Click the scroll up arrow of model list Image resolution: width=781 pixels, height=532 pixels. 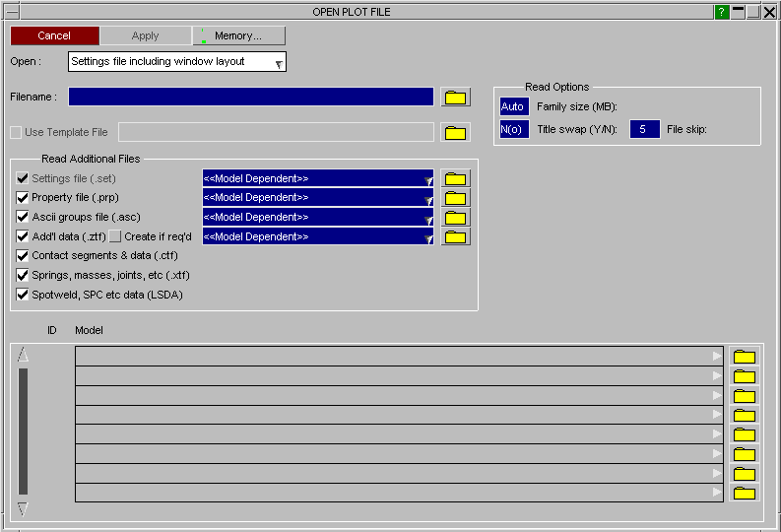(23, 355)
